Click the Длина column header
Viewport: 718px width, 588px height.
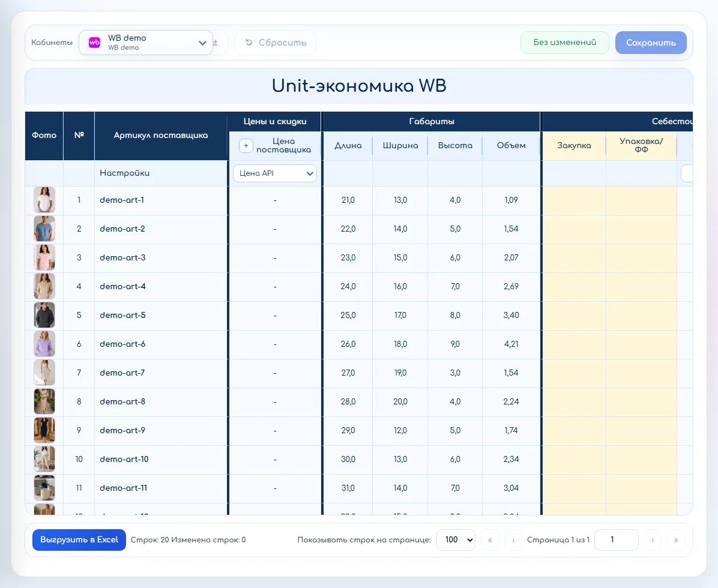click(348, 146)
